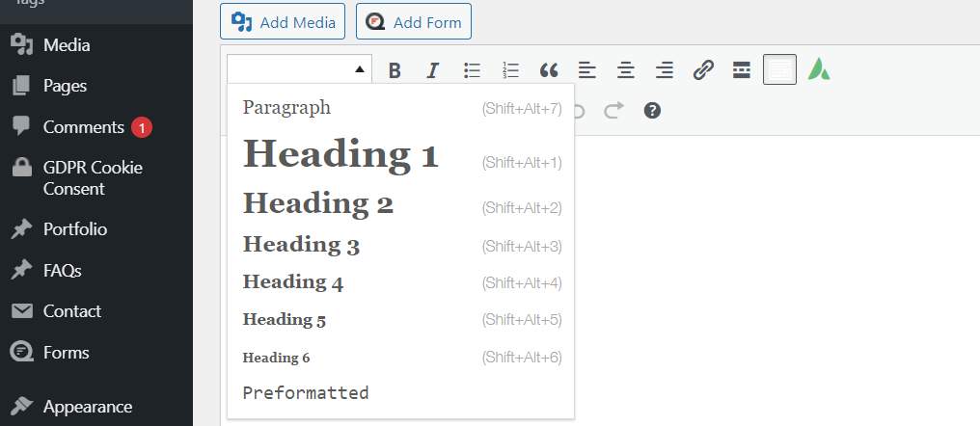Click the Forms sidebar icon
980x426 pixels.
(22, 353)
